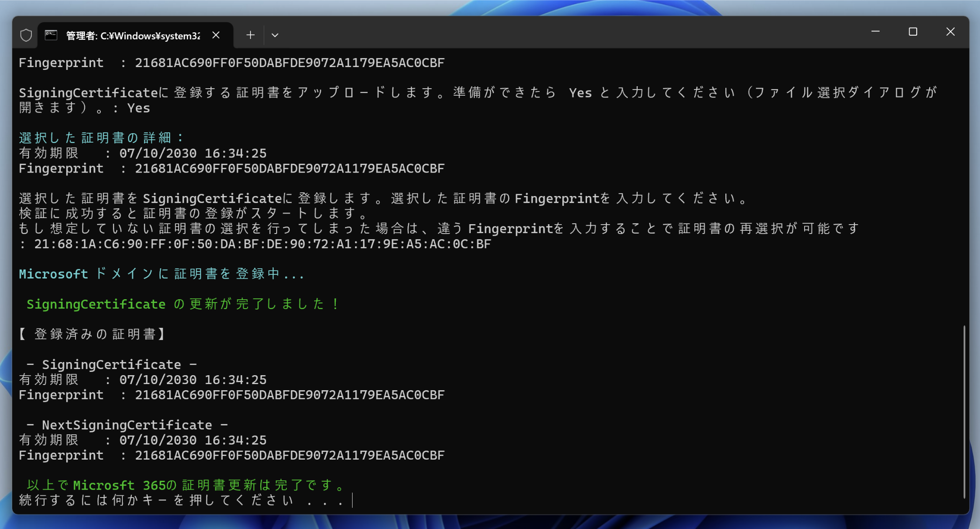Click the terminal vertical scrollbar
The width and height of the screenshot is (980, 529).
tap(964, 412)
